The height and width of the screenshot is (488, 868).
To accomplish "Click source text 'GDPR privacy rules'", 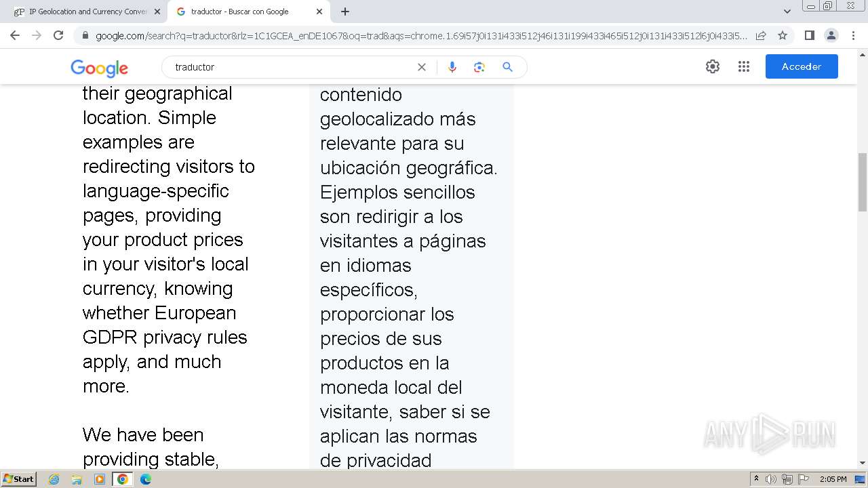I will point(165,338).
